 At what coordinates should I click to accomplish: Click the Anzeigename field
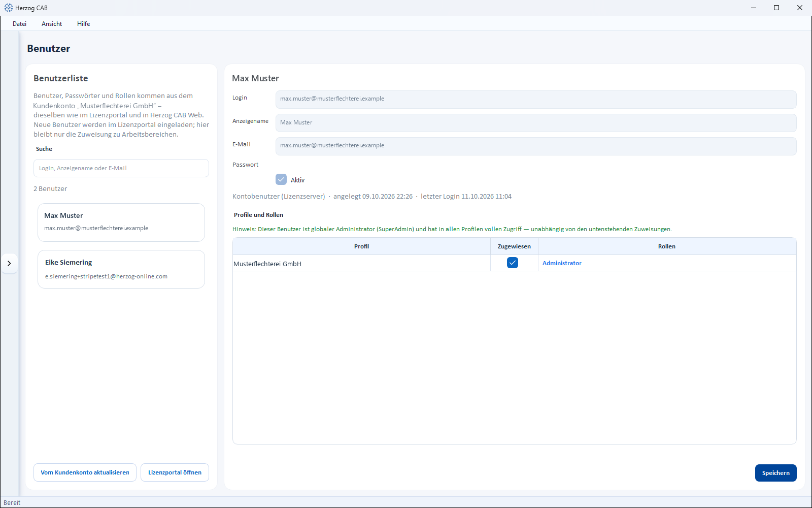coord(536,122)
